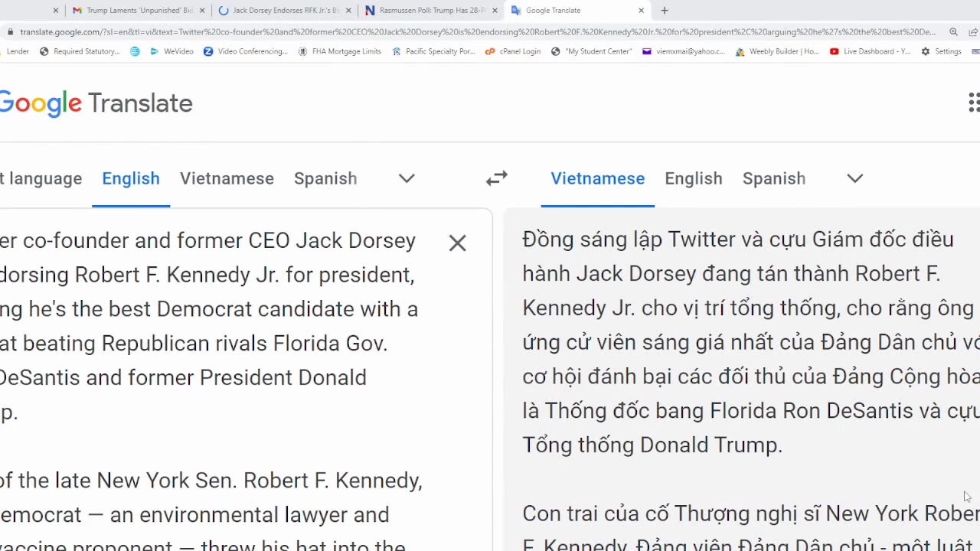Screen dimensions: 980x551
Task: Switch to the Trump Laments 'Unpunished' Gmail tab
Action: tap(132, 11)
